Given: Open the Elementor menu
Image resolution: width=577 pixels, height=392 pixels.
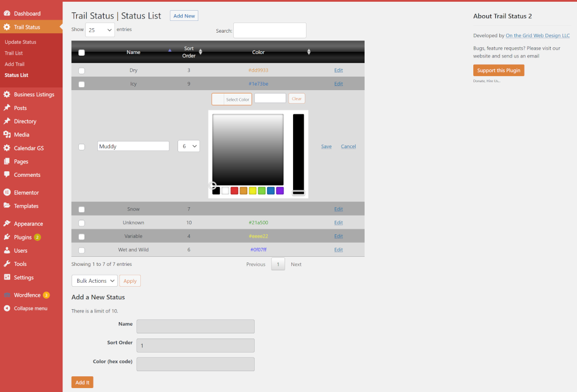Looking at the screenshot, I should [x=26, y=192].
